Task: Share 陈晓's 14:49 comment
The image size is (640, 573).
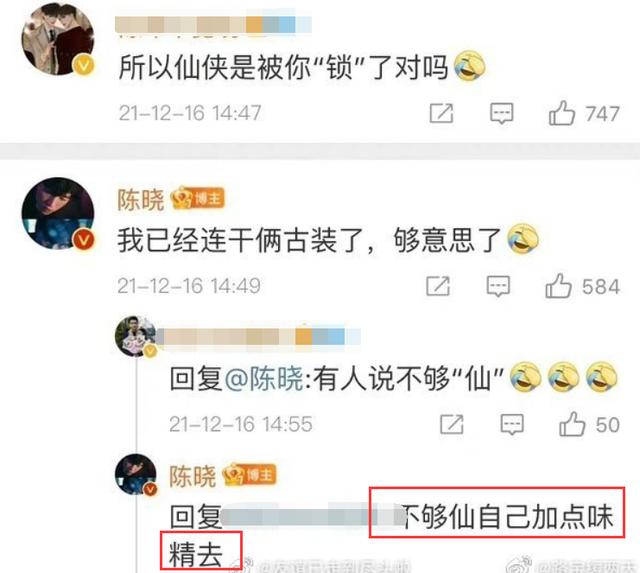Action: (438, 286)
